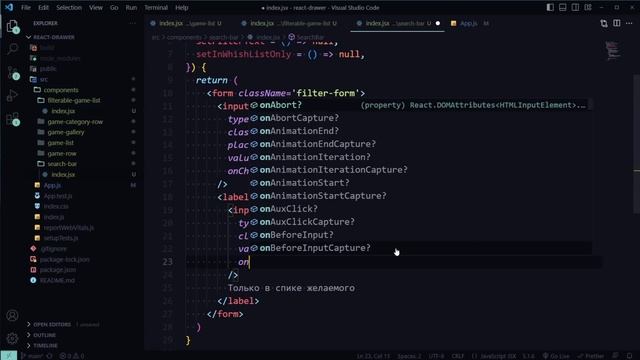Open Explorer panel More Actions ellipsis
Screen dimensions: 640x360
click(x=133, y=23)
